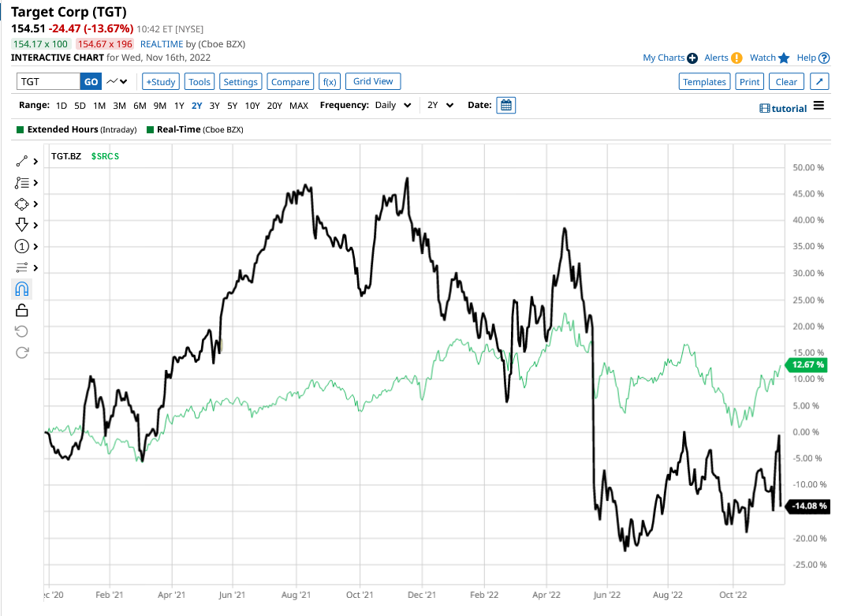Image resolution: width=854 pixels, height=616 pixels.
Task: Switch to Grid View
Action: point(373,81)
